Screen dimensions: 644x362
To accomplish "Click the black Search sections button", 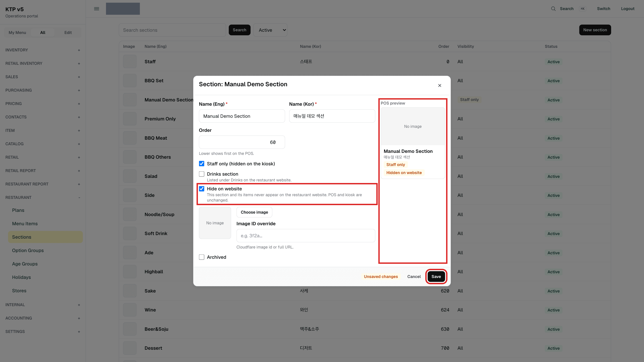I will 239,30.
